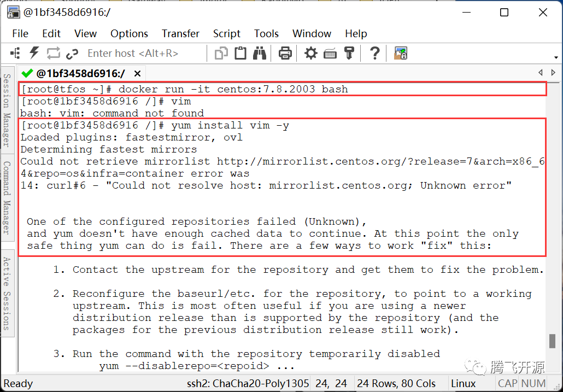Click 'bash: vim: command not found' line
The height and width of the screenshot is (392, 563).
click(x=112, y=113)
